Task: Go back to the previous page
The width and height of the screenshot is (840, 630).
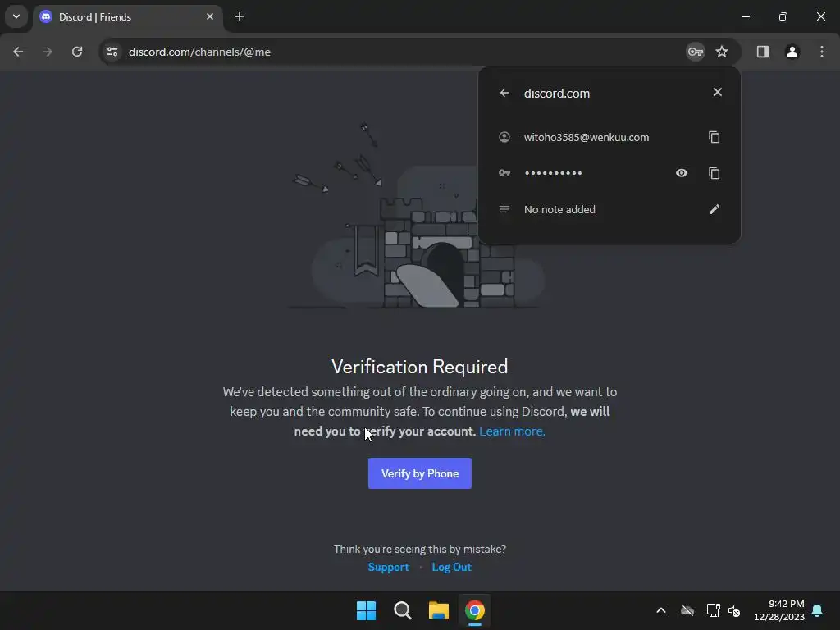Action: 18,52
